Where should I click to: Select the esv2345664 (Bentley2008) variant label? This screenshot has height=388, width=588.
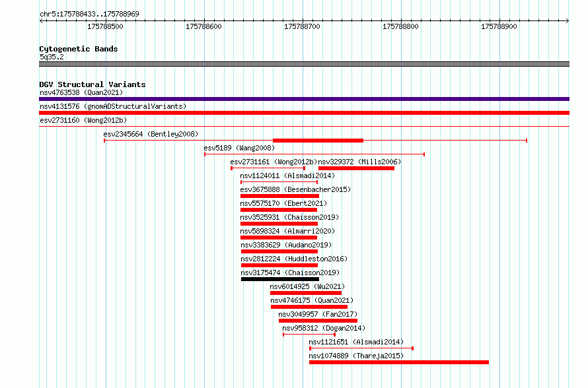[x=151, y=134]
